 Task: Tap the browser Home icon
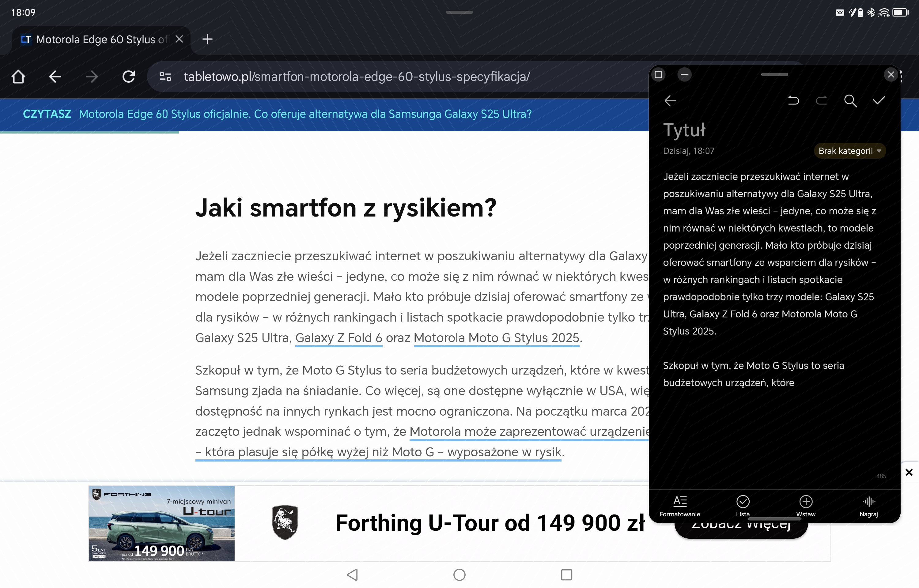[x=18, y=77]
